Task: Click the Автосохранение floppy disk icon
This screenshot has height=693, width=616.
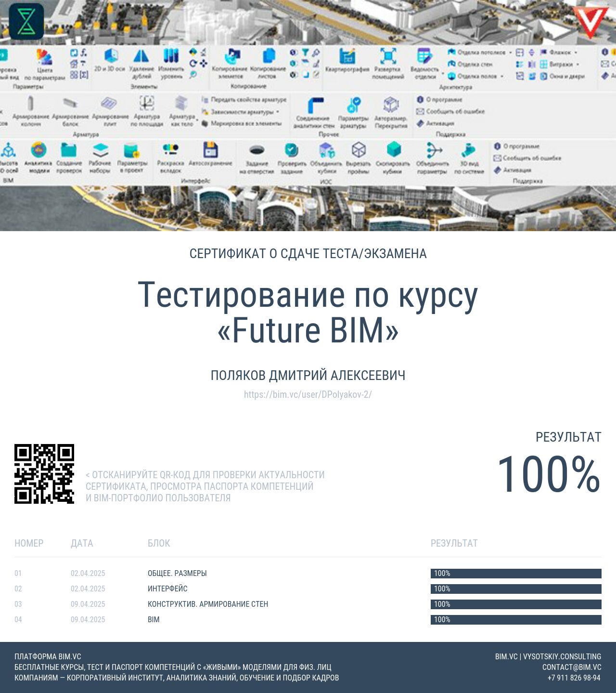Action: (210, 150)
